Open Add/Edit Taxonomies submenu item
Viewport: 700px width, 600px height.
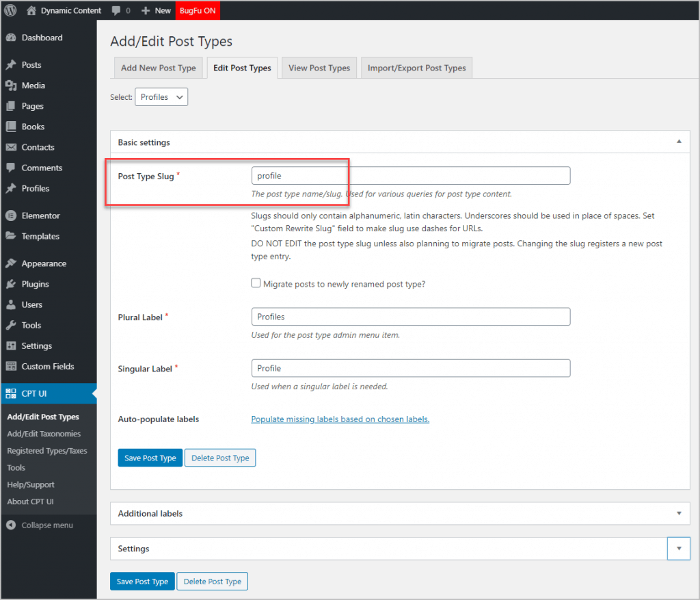point(44,433)
